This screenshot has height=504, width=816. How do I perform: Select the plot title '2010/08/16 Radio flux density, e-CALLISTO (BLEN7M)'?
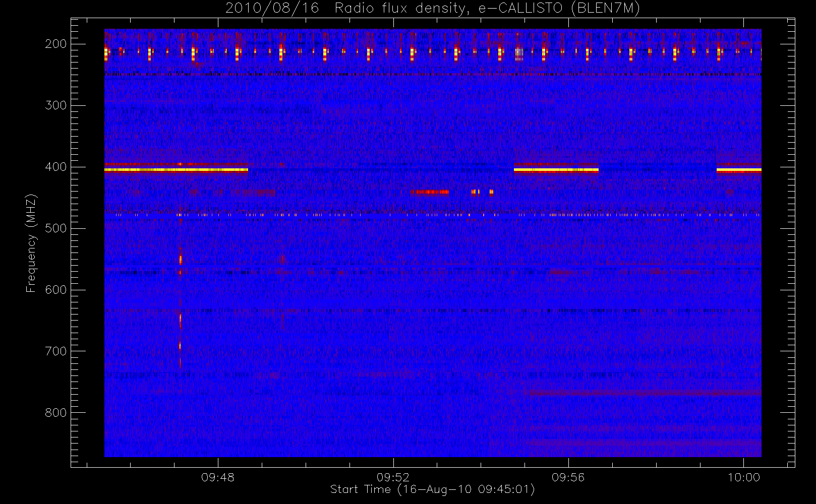tap(432, 8)
